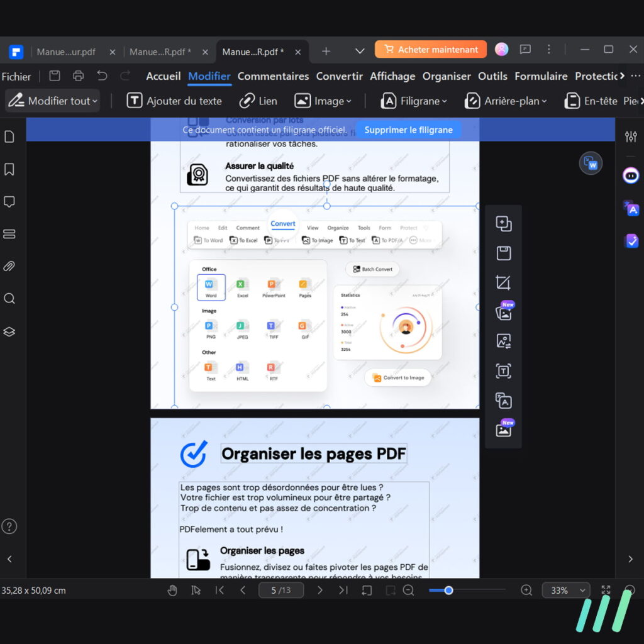Expand the tab list chevron
The image size is (644, 644).
click(360, 51)
